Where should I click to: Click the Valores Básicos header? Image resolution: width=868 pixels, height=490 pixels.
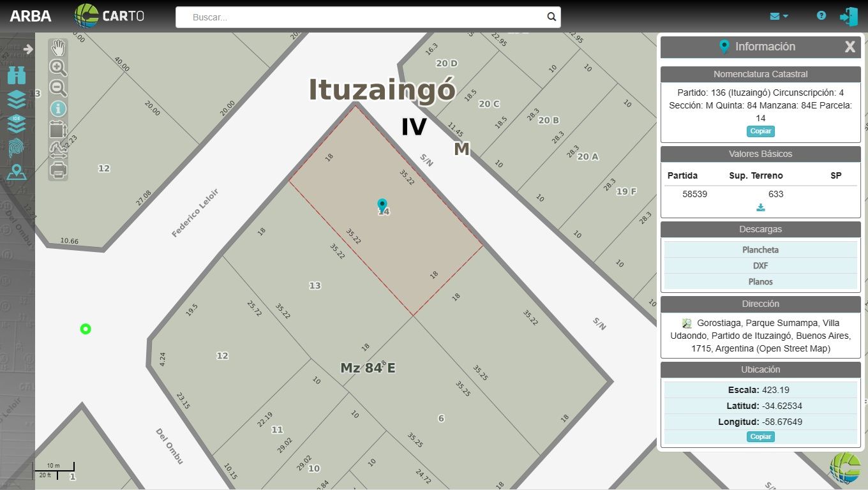click(760, 154)
